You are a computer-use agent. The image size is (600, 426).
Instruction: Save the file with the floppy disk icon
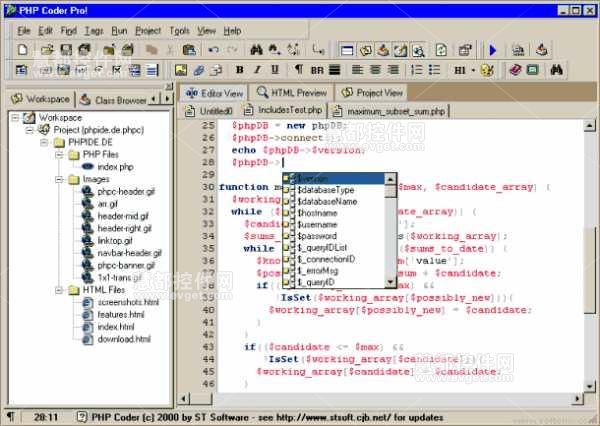tap(66, 49)
